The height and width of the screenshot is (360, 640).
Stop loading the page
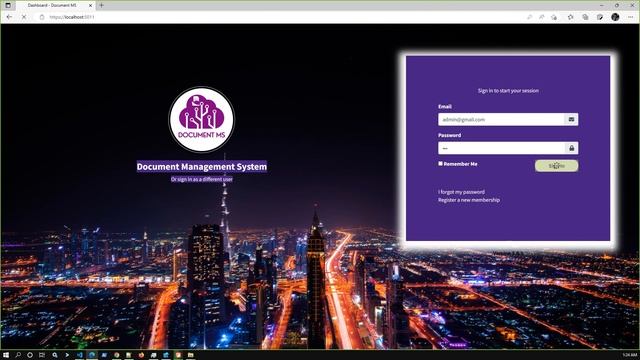pos(24,17)
